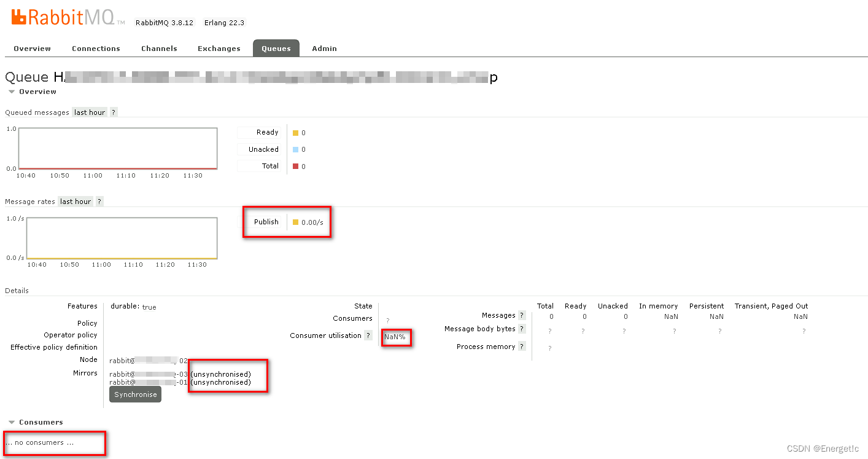Click the 'NaN%' consumer utilisation value

pyautogui.click(x=395, y=337)
